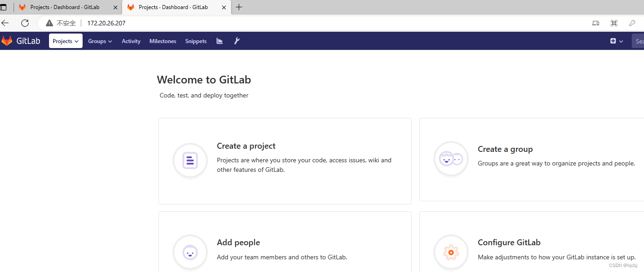
Task: Click the Search input field
Action: [x=639, y=41]
